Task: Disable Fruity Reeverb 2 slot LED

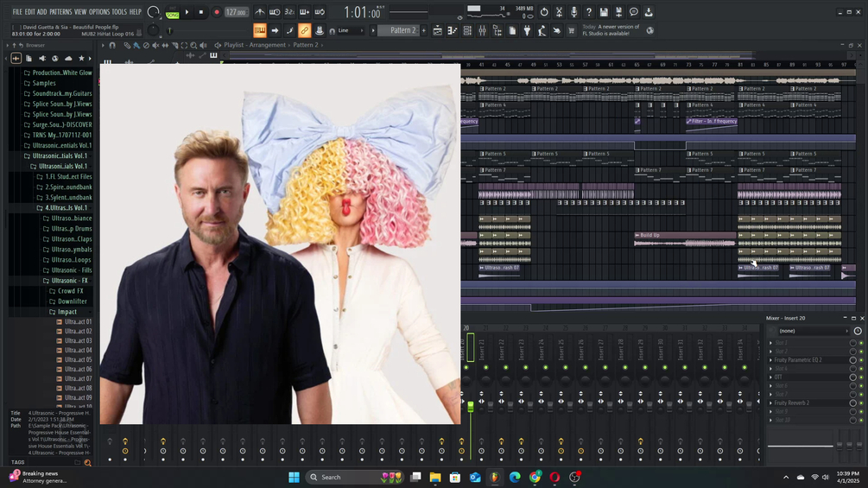Action: click(x=861, y=403)
